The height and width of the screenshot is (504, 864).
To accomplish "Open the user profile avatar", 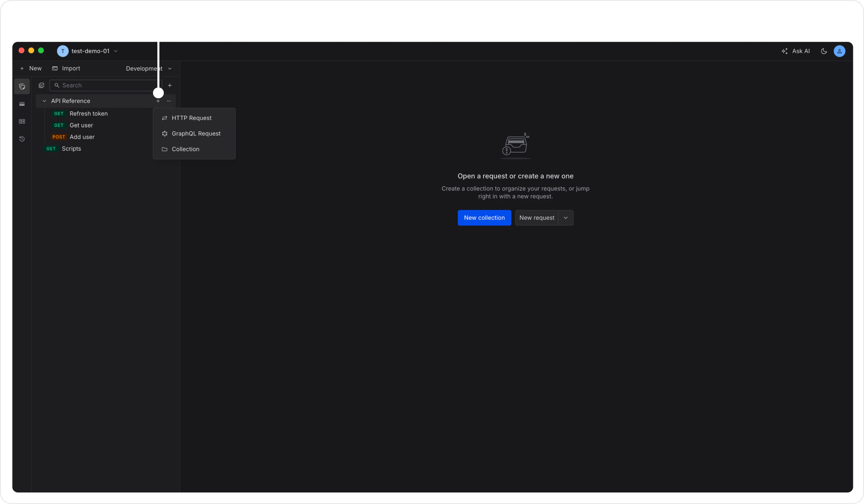I will (839, 51).
